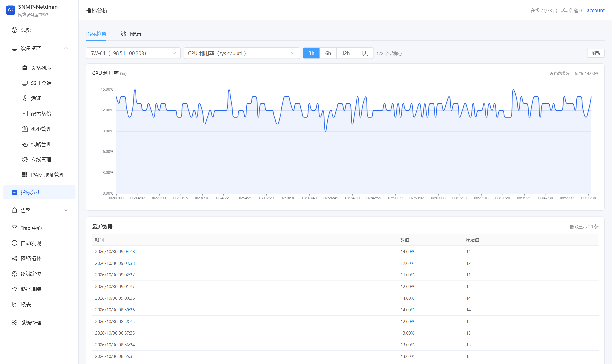
Task: Open 网络拓扑 share-node icon
Action: click(15, 258)
